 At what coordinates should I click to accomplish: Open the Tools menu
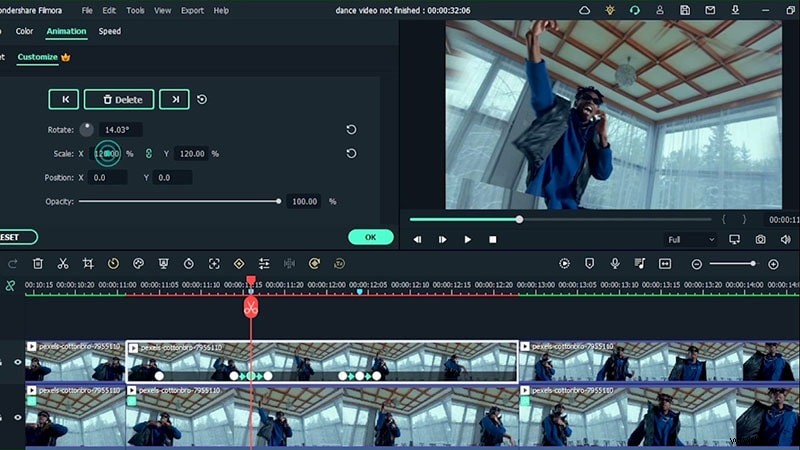[135, 10]
